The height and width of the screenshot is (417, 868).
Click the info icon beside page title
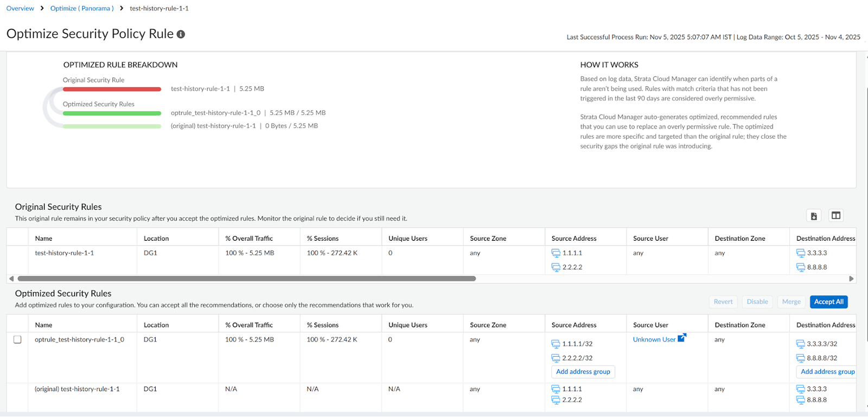[x=181, y=34]
